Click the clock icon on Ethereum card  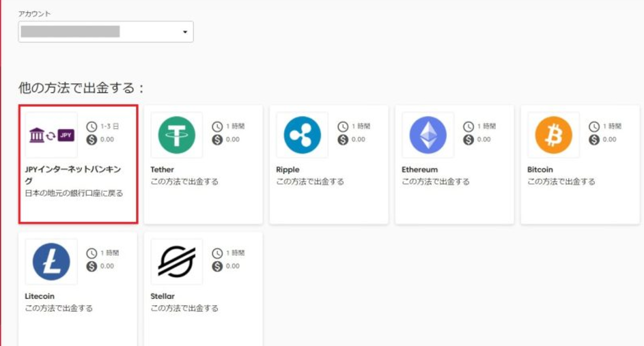point(468,127)
